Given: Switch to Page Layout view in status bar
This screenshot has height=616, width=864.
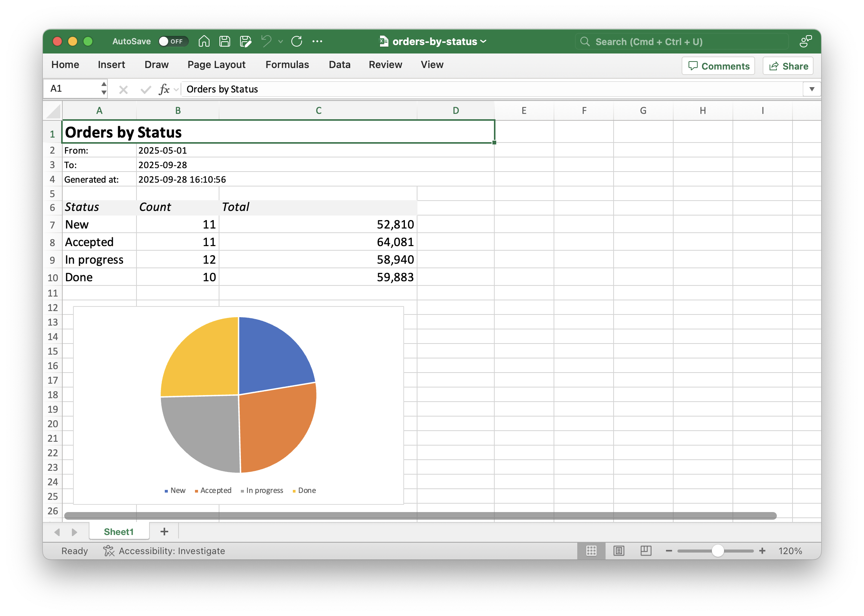Looking at the screenshot, I should 619,551.
